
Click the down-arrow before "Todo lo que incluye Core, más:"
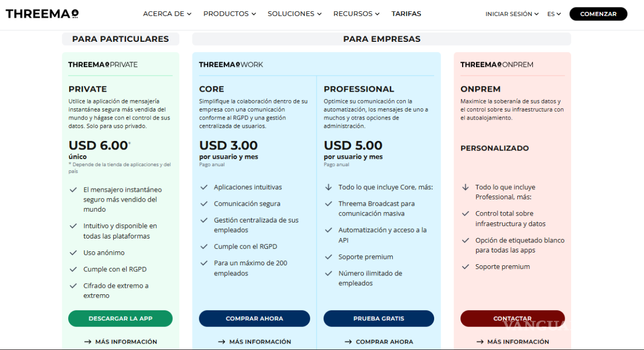pyautogui.click(x=328, y=187)
